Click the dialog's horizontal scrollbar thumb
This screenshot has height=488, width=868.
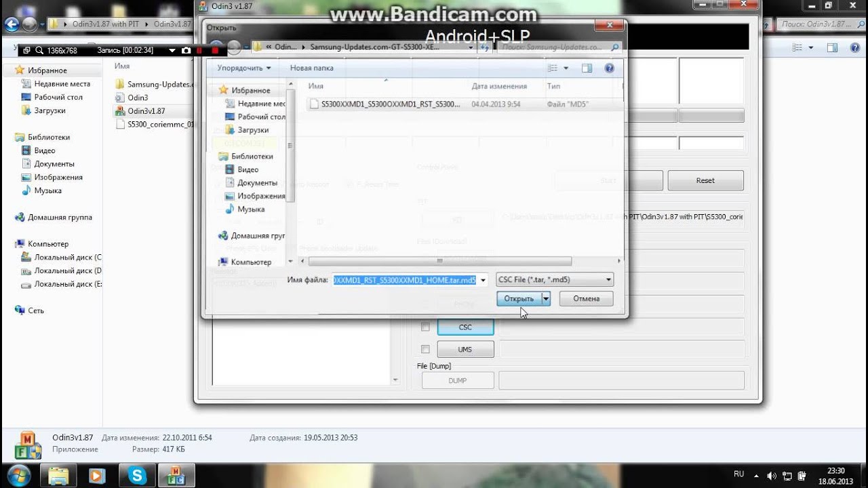tap(439, 261)
